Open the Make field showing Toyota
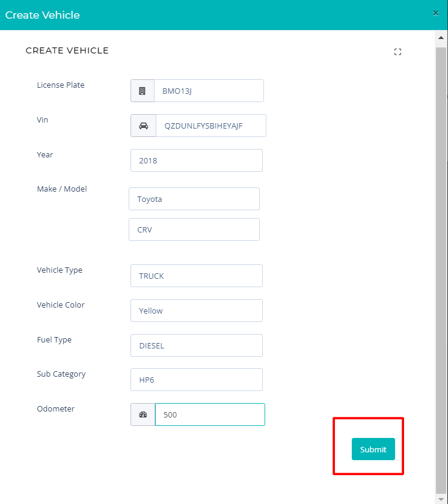Image resolution: width=448 pixels, height=504 pixels. coord(194,199)
